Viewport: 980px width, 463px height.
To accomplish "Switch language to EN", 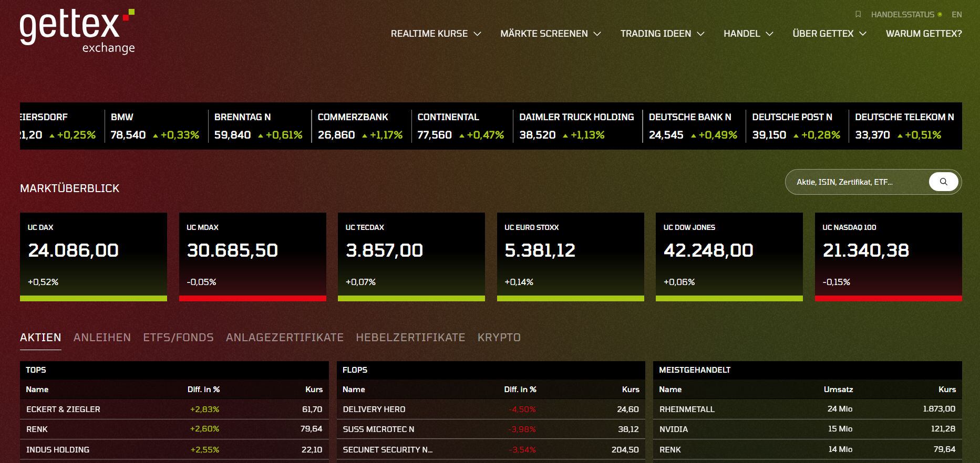I will click(956, 14).
